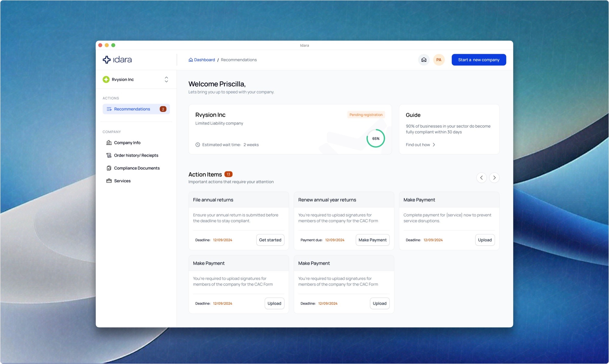The height and width of the screenshot is (364, 609).
Task: Open the PA profile avatar
Action: pyautogui.click(x=439, y=60)
